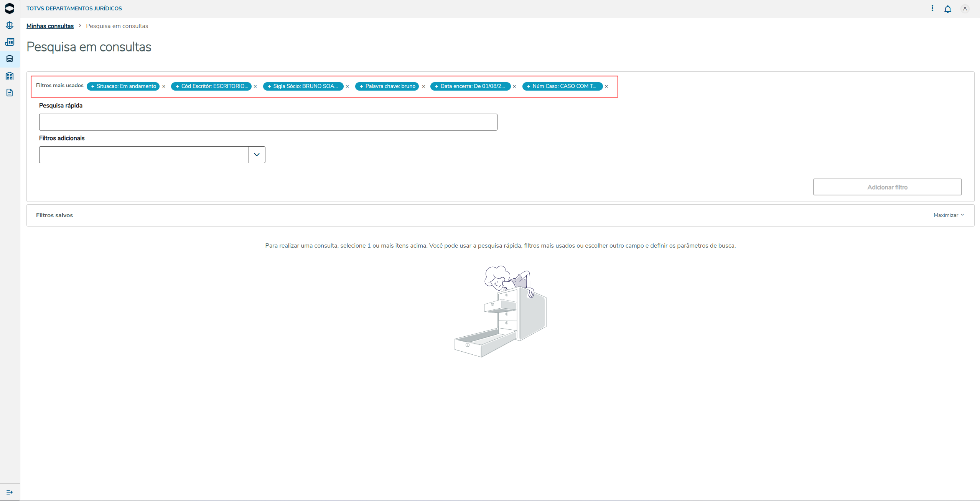Viewport: 980px width, 501px height.
Task: Click the document sidebar icon
Action: 10,93
